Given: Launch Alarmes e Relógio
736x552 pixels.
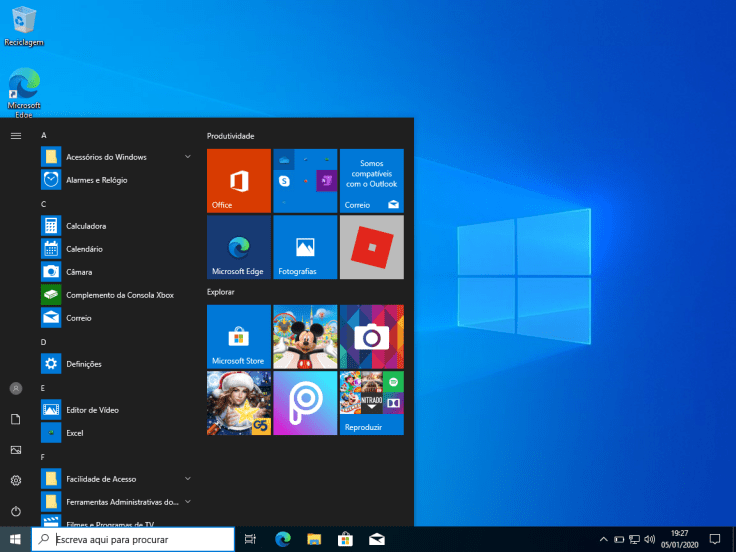Looking at the screenshot, I should point(96,180).
